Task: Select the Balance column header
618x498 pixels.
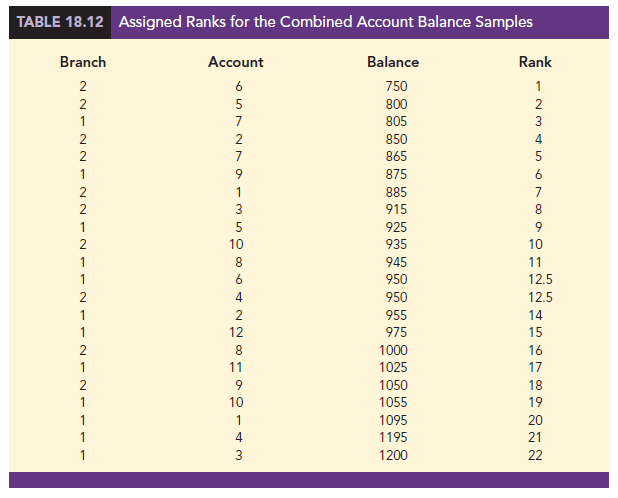Action: tap(393, 62)
